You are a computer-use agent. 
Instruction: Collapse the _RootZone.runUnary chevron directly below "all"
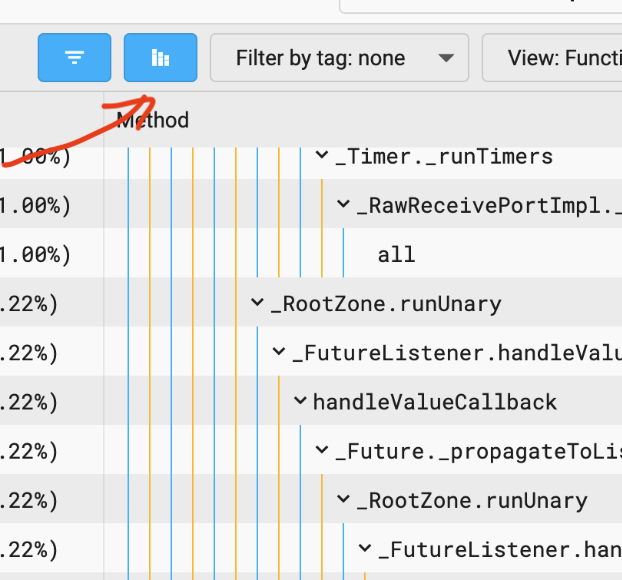[x=258, y=303]
